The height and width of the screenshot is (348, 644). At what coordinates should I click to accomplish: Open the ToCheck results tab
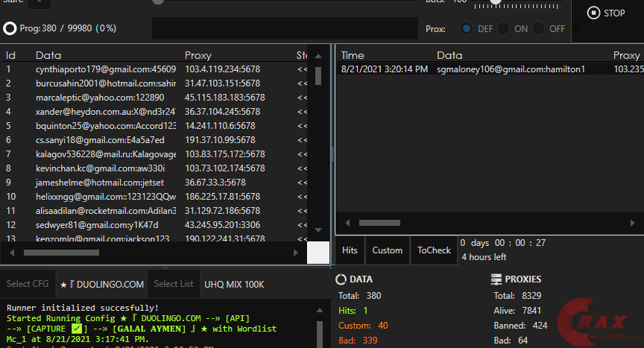(x=434, y=250)
